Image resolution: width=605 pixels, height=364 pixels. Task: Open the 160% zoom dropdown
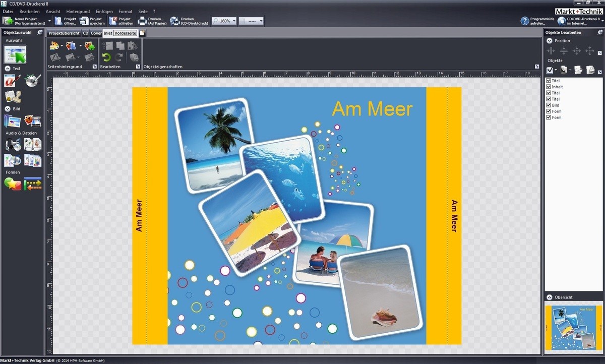pos(224,21)
